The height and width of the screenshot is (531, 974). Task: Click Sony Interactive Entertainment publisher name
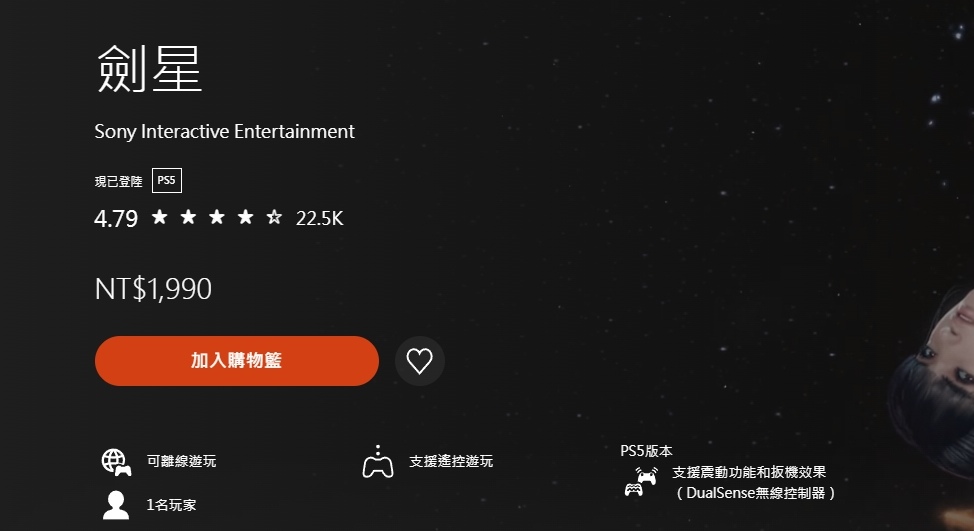224,132
